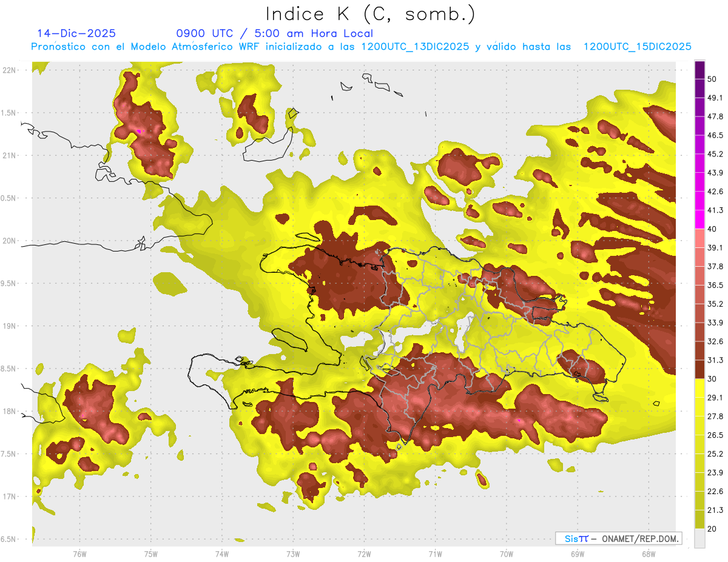Screen dimensions: 728x562
Task: Click "0900 UTC / 5:00 am Hora Local" text
Action: [275, 33]
